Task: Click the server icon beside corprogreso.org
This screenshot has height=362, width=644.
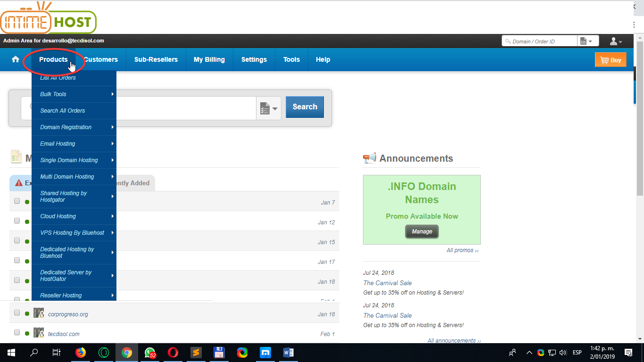Action: [39, 313]
